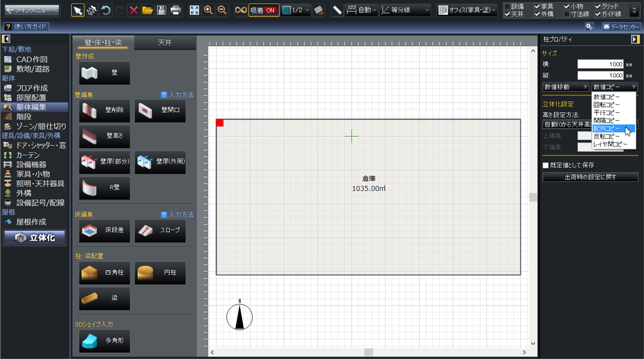Toggle the 吸着 snap ON switch
Screen dimensions: 644x359
point(264,10)
